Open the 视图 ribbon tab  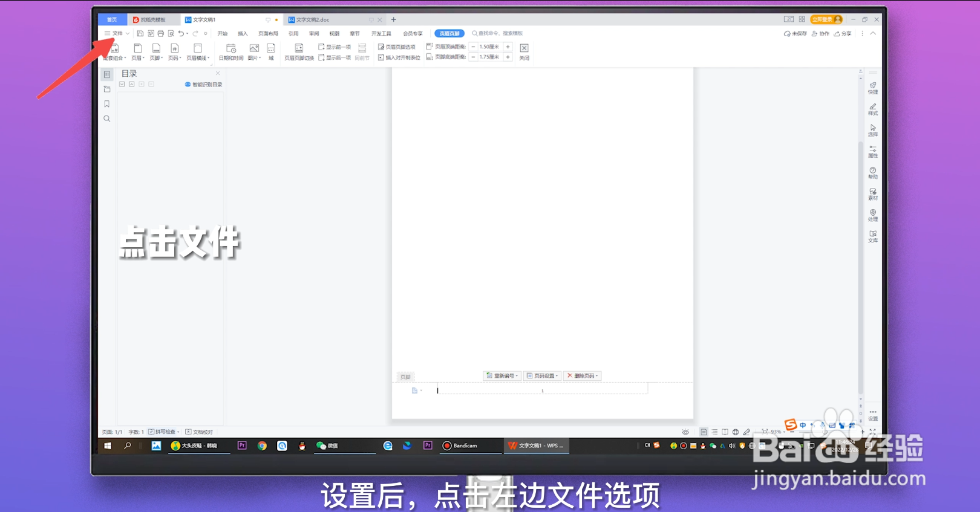tap(335, 33)
